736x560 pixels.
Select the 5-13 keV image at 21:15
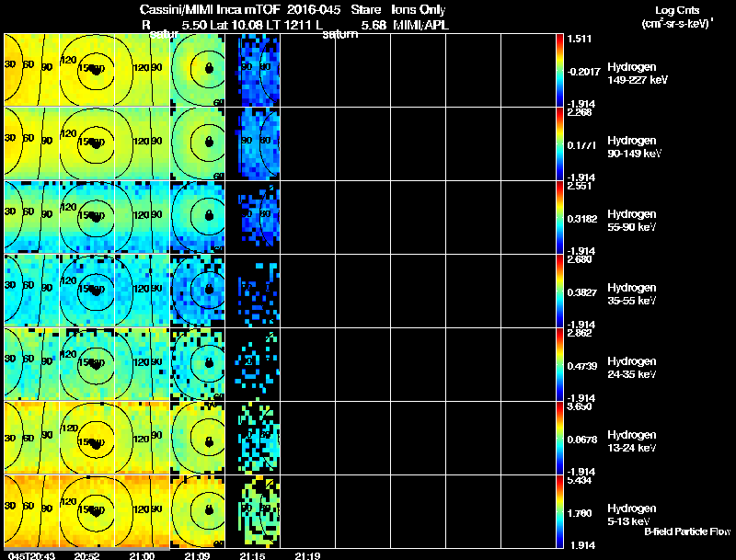(252, 511)
